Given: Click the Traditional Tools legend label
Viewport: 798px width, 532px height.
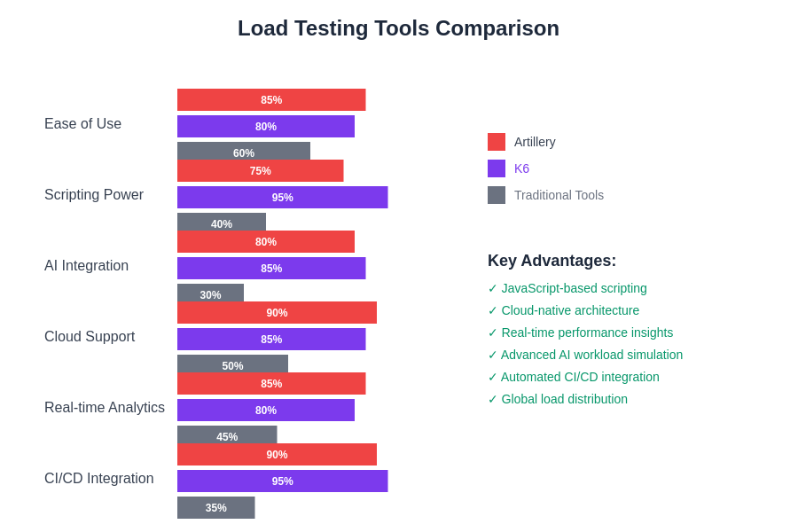Looking at the screenshot, I should pos(559,195).
